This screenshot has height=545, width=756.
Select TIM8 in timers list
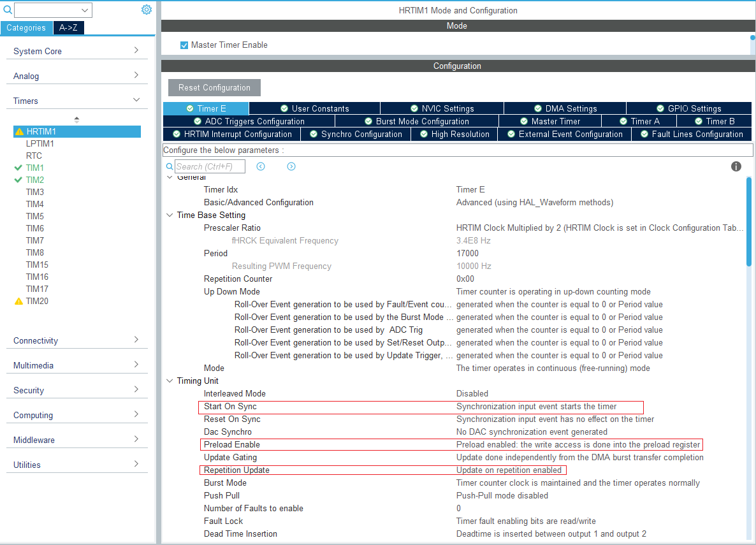34,252
